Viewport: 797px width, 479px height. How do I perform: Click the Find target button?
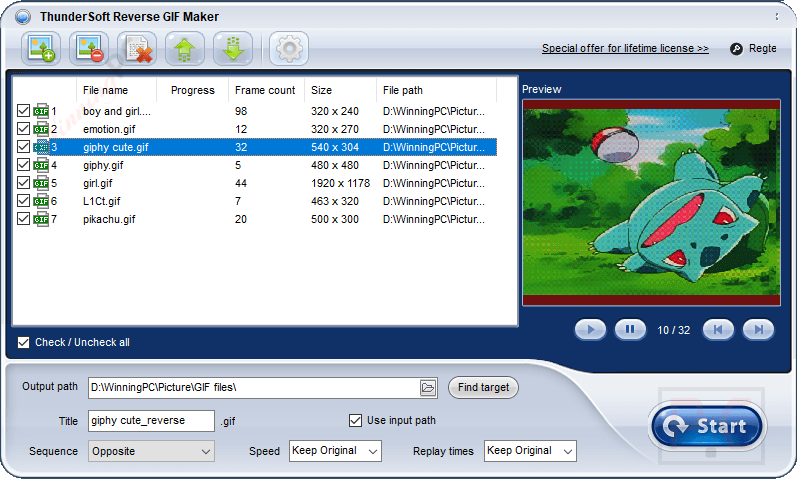point(483,387)
